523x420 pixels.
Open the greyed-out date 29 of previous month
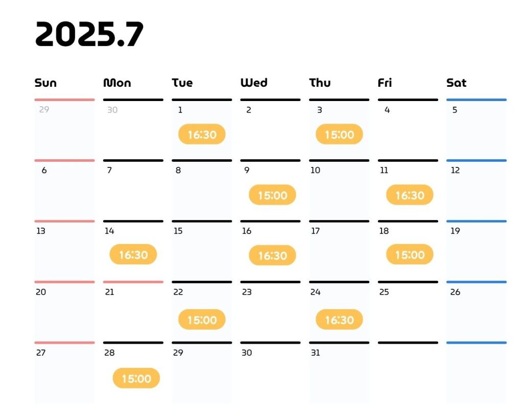click(x=44, y=109)
